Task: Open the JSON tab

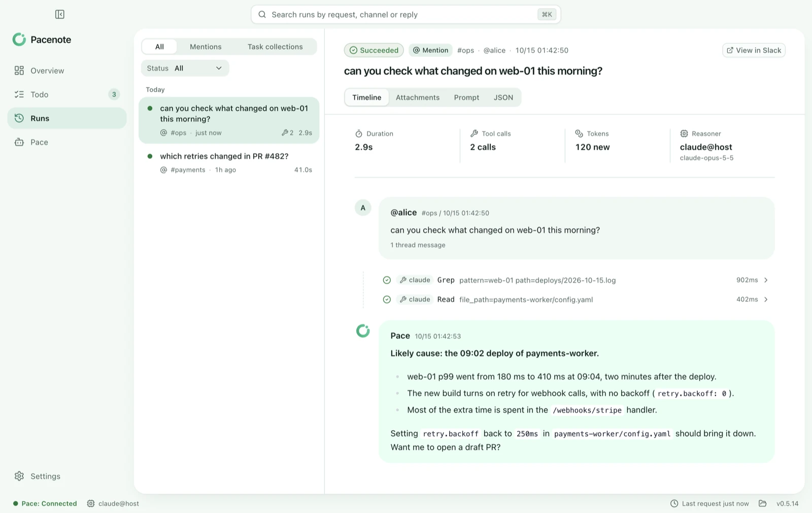Action: [x=503, y=97]
